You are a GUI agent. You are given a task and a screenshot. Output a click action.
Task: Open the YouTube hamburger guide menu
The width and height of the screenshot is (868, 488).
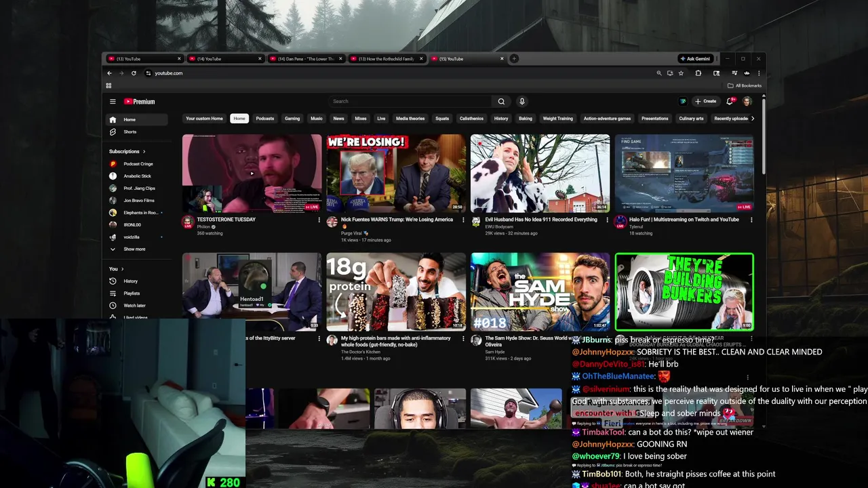coord(113,102)
